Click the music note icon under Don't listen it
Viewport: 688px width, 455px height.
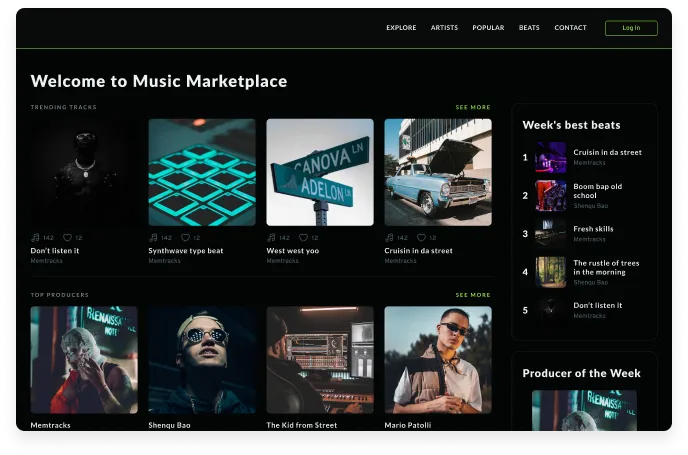(x=35, y=237)
